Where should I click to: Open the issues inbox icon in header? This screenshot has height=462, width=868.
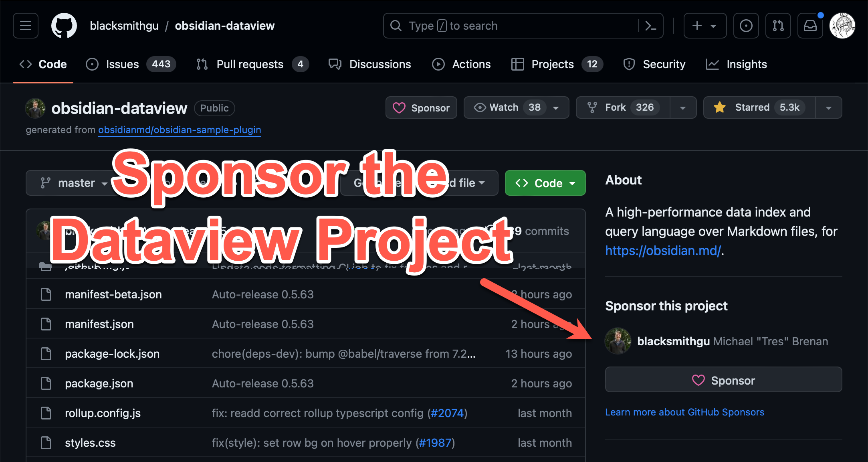click(x=746, y=26)
